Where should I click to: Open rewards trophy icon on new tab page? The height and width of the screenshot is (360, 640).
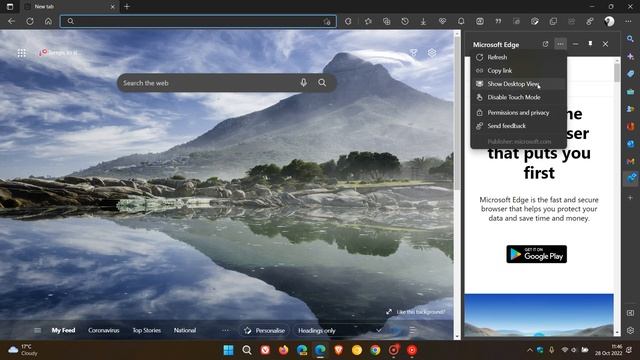tap(413, 53)
